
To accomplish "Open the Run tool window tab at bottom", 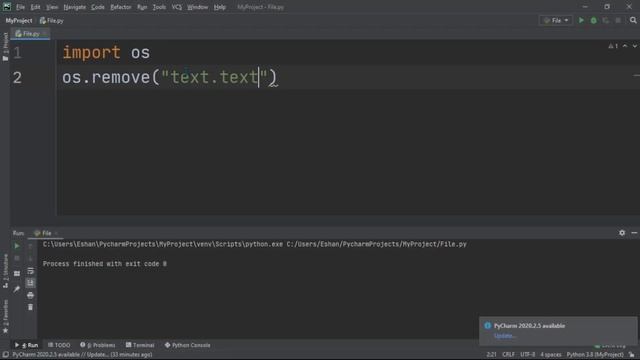I will (27, 345).
